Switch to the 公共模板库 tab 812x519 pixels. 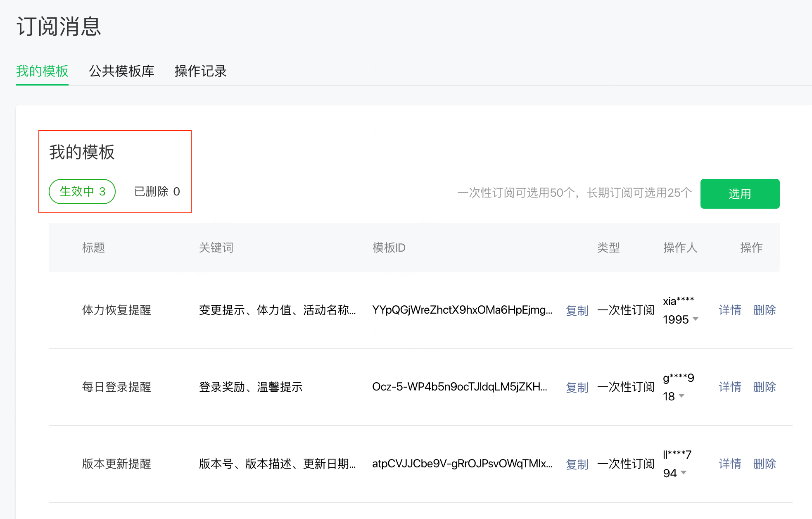[121, 71]
